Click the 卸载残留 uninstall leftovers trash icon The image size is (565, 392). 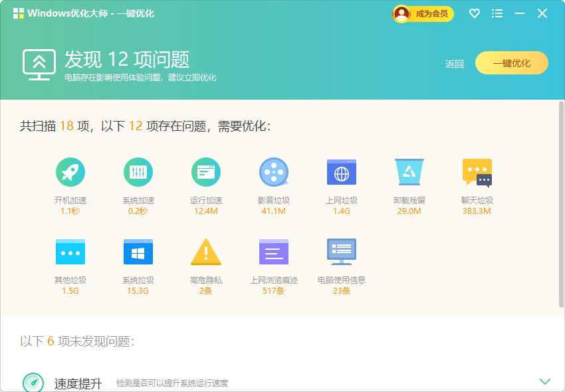(409, 173)
